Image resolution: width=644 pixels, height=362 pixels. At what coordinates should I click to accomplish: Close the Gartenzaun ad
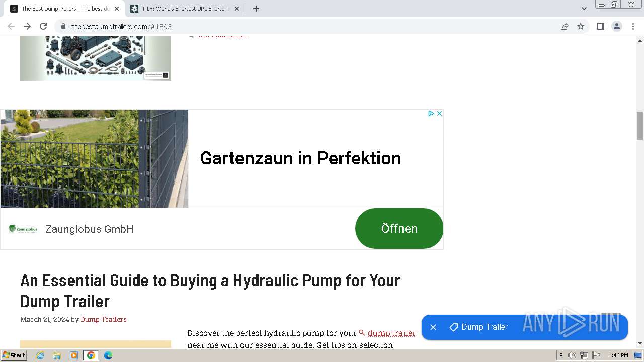439,114
